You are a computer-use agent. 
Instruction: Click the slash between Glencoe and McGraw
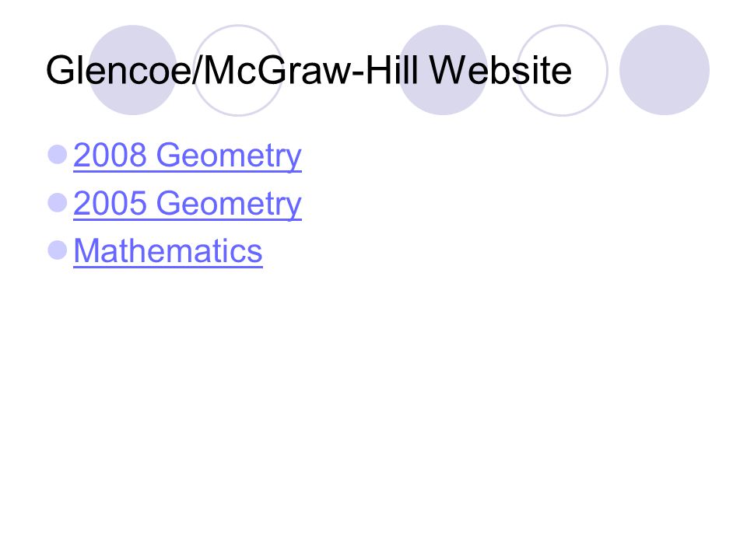tap(197, 71)
